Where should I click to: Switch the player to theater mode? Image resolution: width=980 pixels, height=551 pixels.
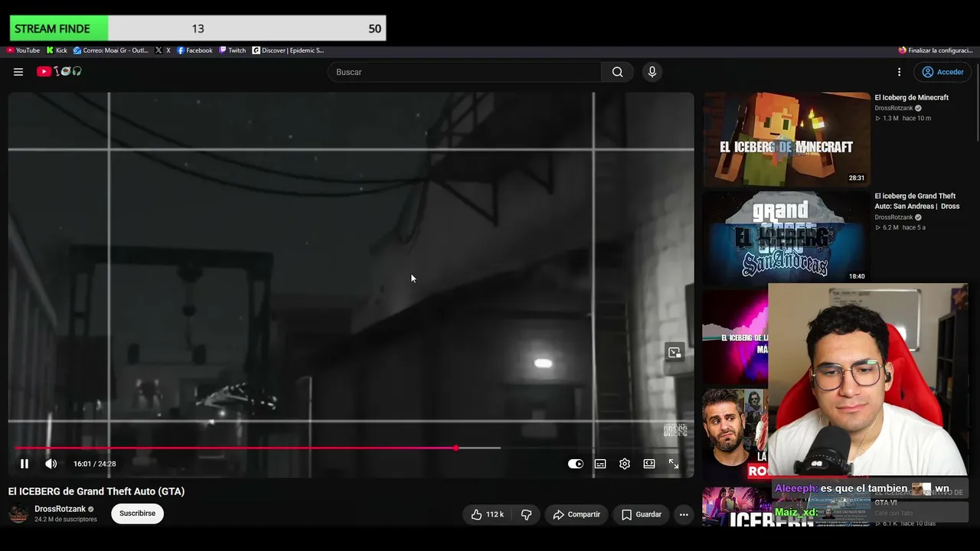649,464
